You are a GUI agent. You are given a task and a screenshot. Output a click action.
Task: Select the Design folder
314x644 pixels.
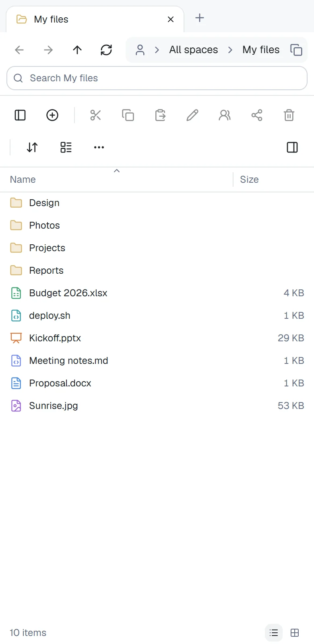pyautogui.click(x=157, y=203)
